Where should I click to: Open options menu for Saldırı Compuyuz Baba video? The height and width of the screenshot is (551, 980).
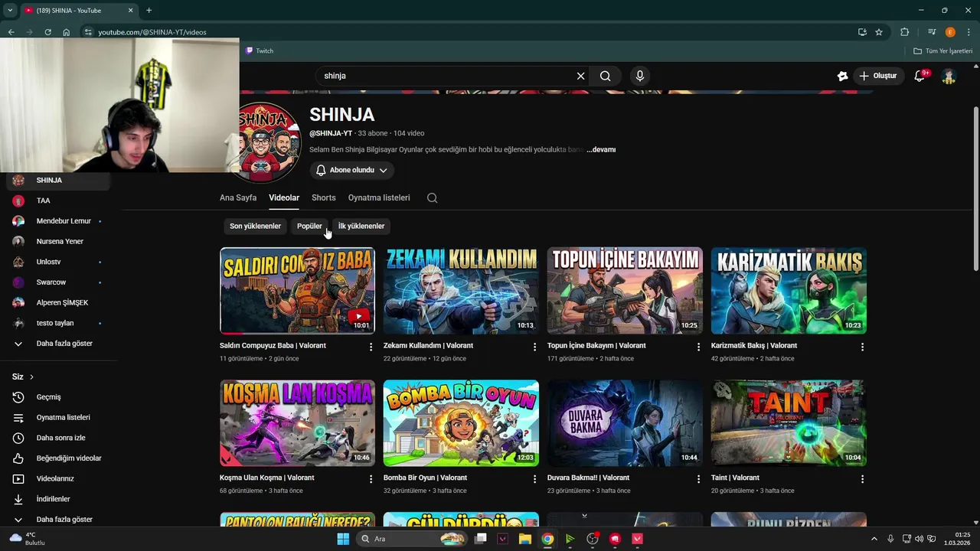pyautogui.click(x=371, y=347)
